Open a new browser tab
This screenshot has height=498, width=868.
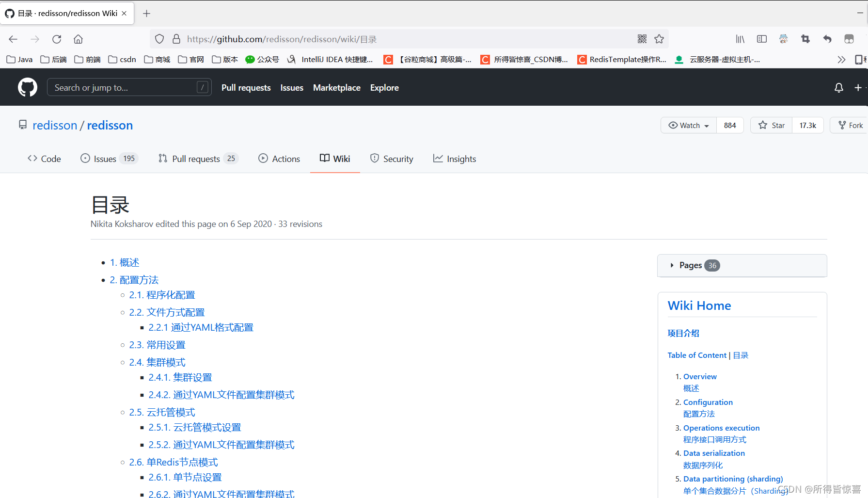tap(146, 14)
